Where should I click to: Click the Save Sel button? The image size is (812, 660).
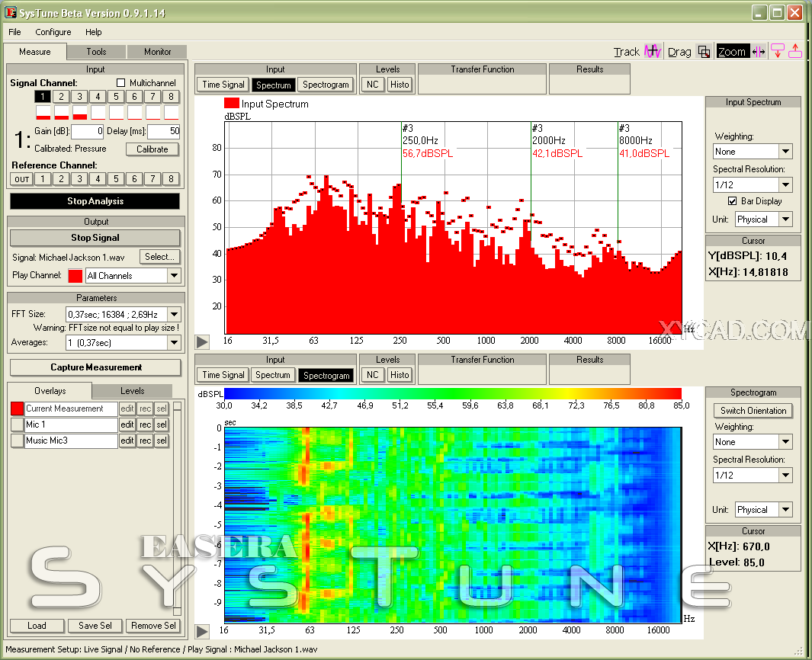click(x=95, y=625)
